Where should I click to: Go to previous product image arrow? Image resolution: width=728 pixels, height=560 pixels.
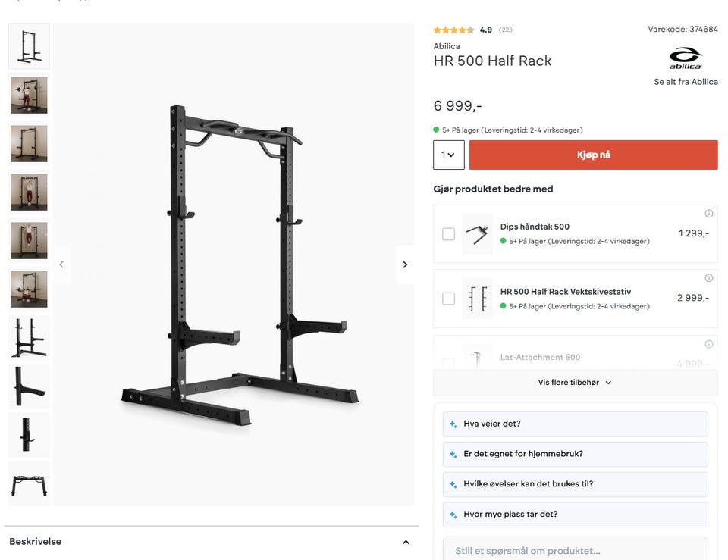(61, 264)
